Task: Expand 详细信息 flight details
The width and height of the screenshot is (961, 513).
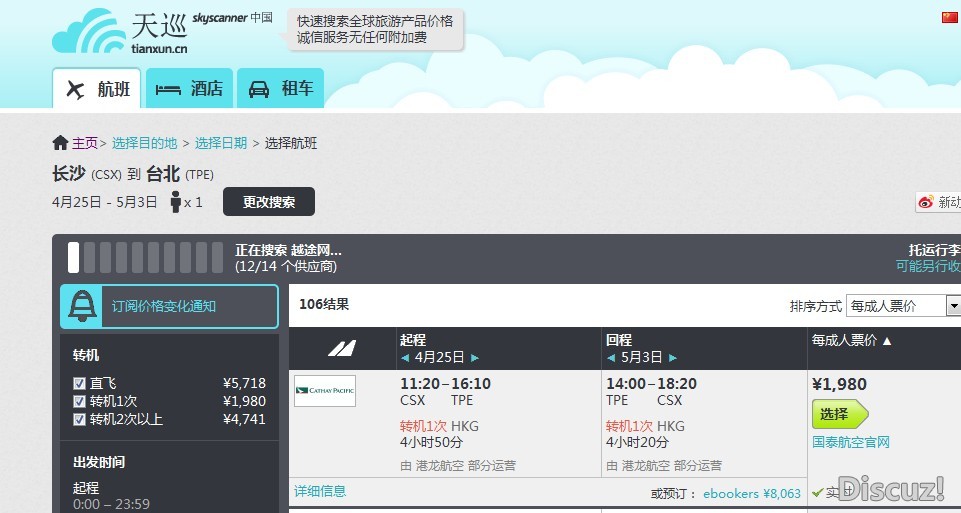Action: click(320, 491)
